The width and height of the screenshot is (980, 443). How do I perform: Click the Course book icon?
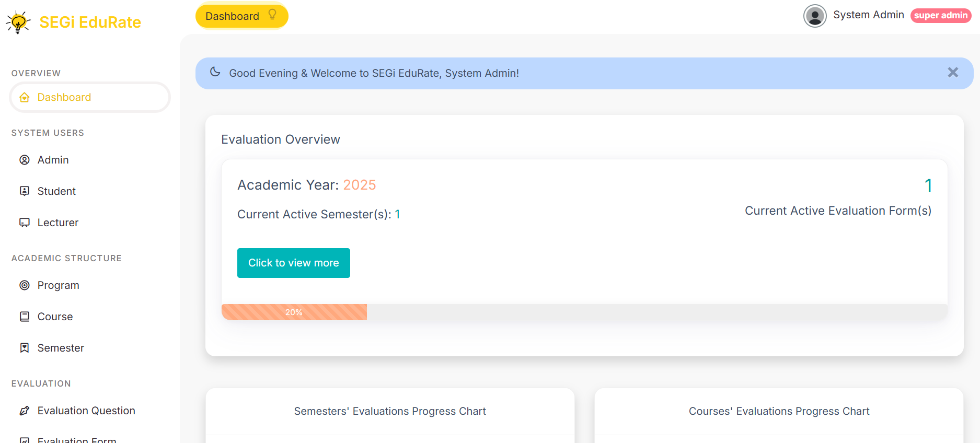click(25, 317)
